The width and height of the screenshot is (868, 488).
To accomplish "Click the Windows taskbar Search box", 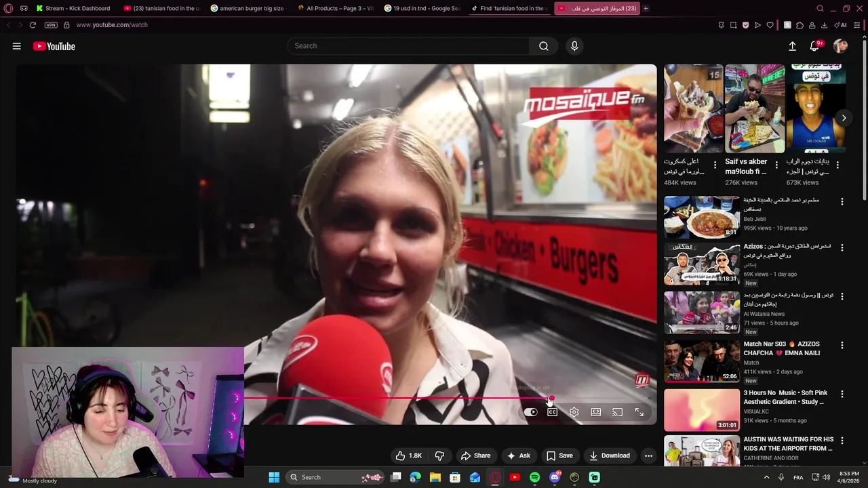I will pos(336,477).
